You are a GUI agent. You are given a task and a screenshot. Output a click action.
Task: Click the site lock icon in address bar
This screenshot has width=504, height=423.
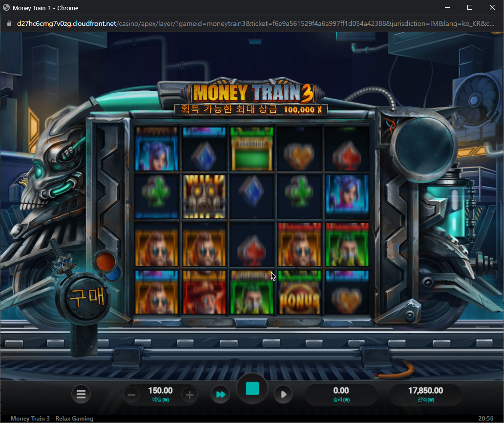pyautogui.click(x=9, y=23)
